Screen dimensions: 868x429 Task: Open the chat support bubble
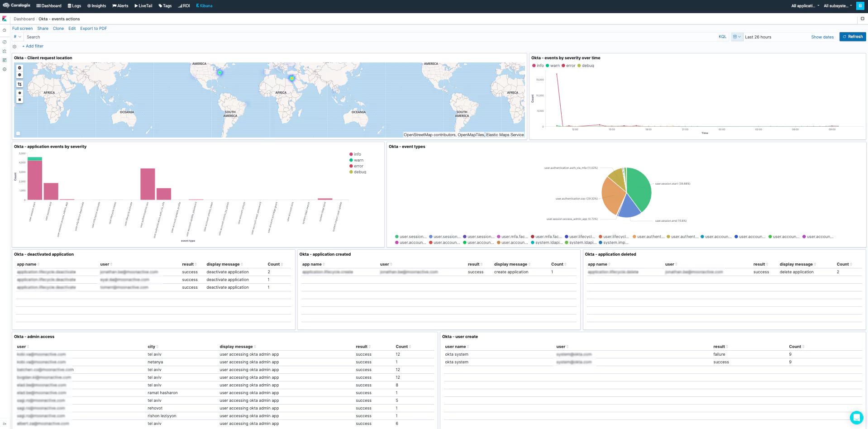coord(856,417)
